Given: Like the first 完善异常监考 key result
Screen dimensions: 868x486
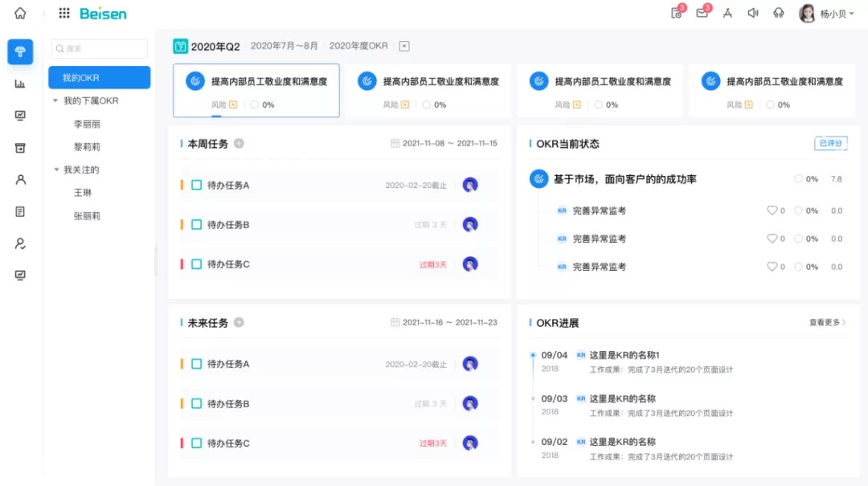Looking at the screenshot, I should 772,210.
